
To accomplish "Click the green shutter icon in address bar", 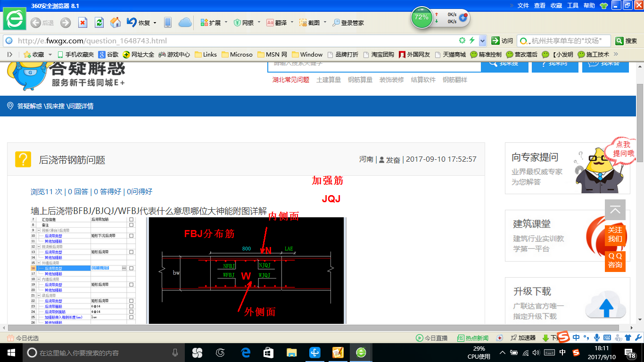I will point(462,41).
